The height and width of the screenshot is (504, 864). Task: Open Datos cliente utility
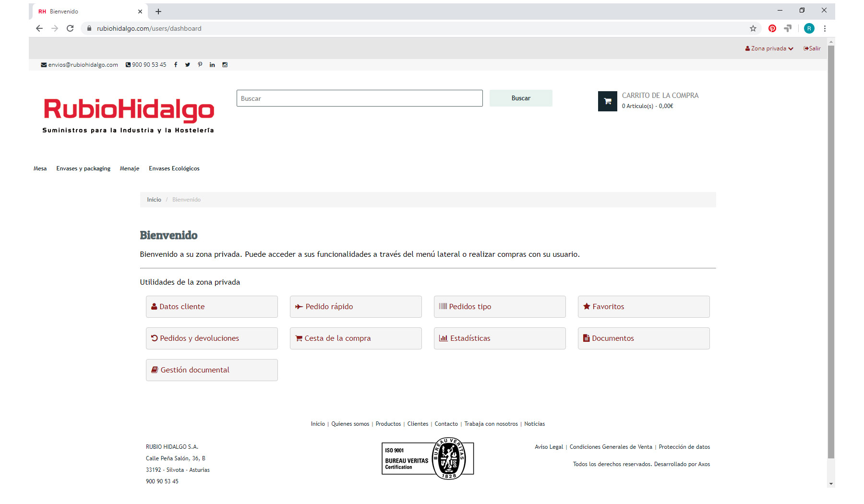click(x=212, y=307)
